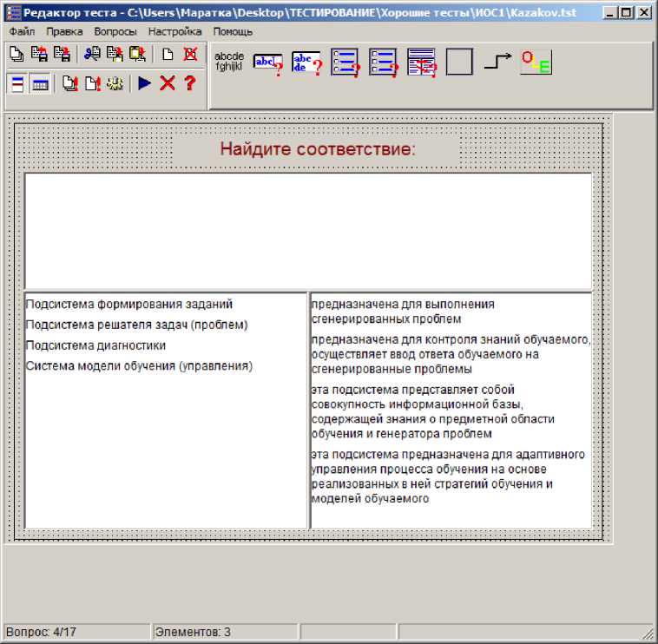Screen dimensions: 658x644
Task: Click the yellow export page icon with the red arrow
Action: (115, 54)
